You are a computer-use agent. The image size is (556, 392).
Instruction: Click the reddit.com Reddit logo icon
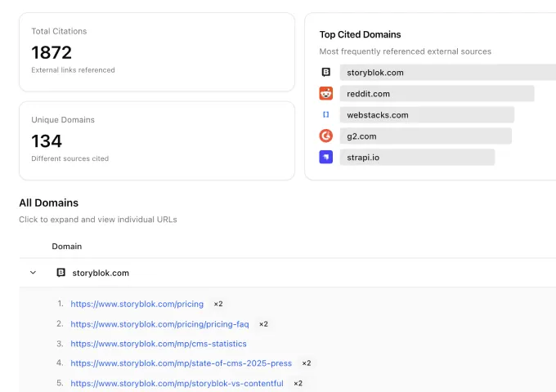(x=326, y=93)
